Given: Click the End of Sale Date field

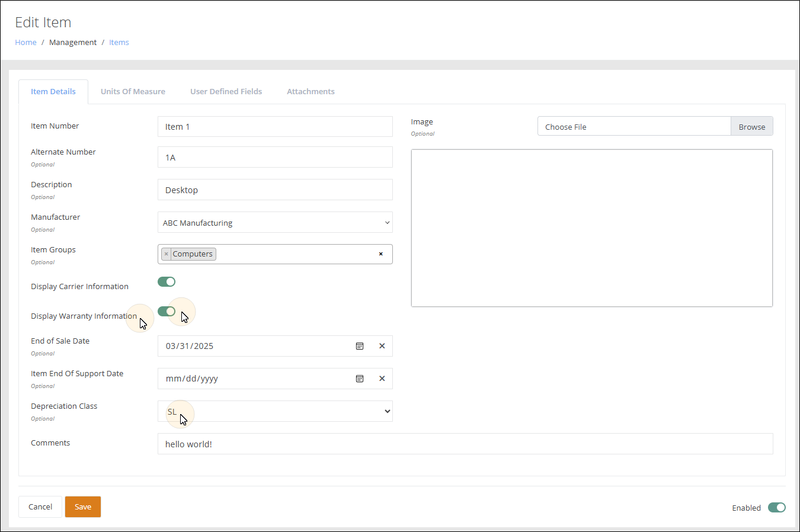Looking at the screenshot, I should coord(275,346).
